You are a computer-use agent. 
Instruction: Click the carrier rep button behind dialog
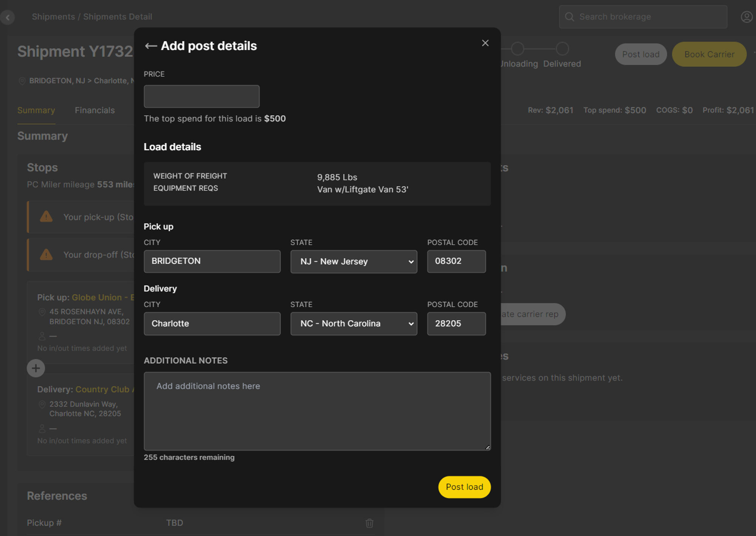click(533, 314)
